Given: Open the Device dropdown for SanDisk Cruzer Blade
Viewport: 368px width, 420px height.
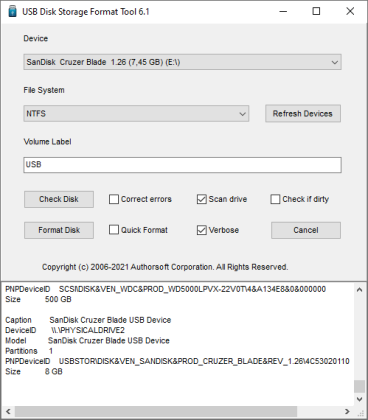Looking at the screenshot, I should [x=182, y=62].
